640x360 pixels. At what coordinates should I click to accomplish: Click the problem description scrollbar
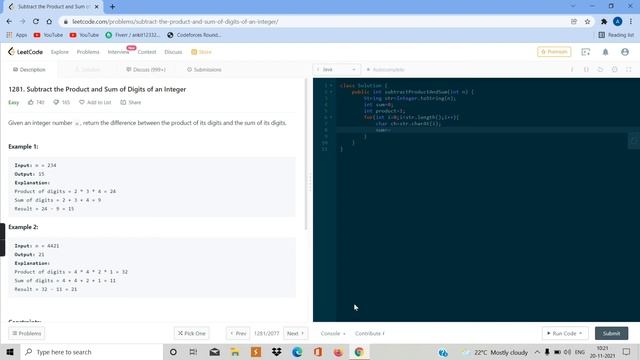click(x=306, y=154)
